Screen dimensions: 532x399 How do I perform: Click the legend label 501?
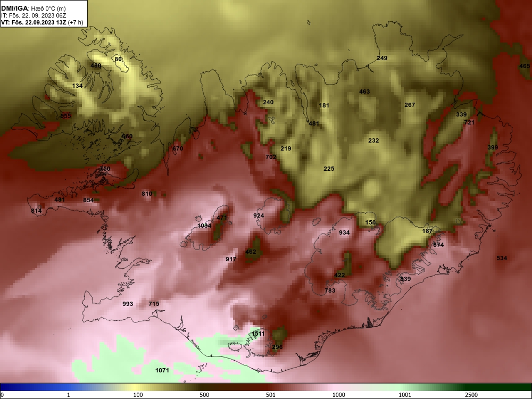click(x=271, y=395)
